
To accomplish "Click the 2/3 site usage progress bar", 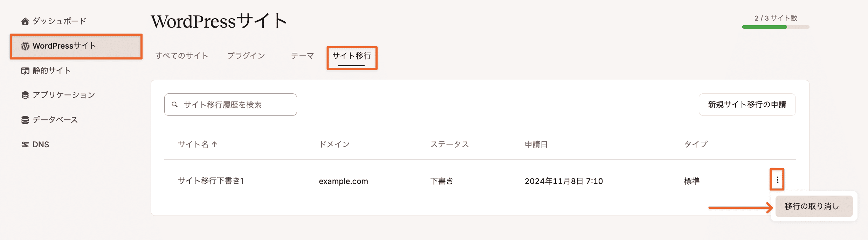I will pos(775,26).
